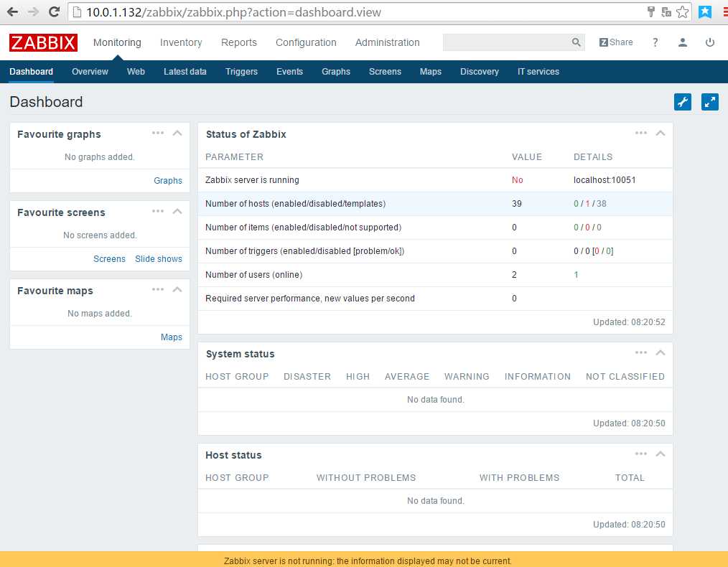The width and height of the screenshot is (728, 567).
Task: Click the hosts value '39' cell
Action: pyautogui.click(x=517, y=204)
